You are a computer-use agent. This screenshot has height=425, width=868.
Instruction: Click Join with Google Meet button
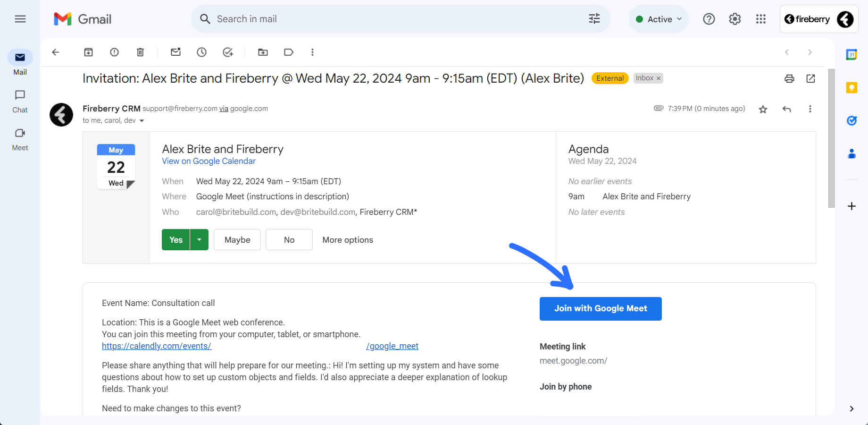point(601,309)
